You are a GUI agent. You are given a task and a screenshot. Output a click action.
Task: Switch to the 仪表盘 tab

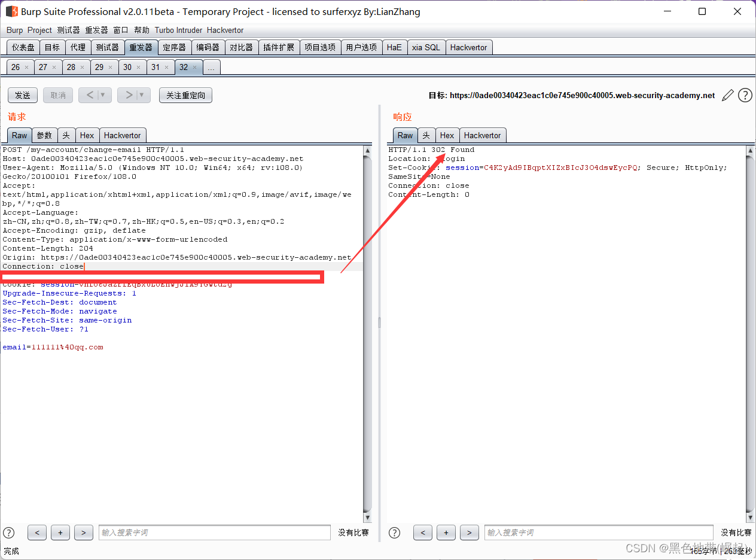click(x=23, y=47)
